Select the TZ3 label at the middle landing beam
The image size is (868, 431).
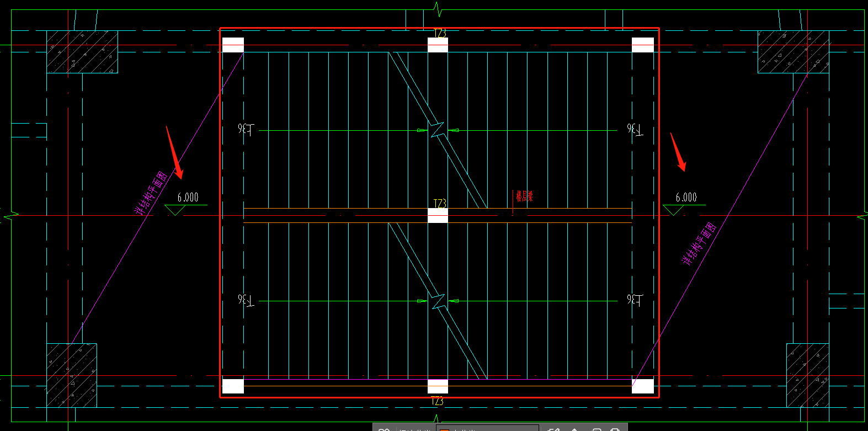[x=439, y=204]
